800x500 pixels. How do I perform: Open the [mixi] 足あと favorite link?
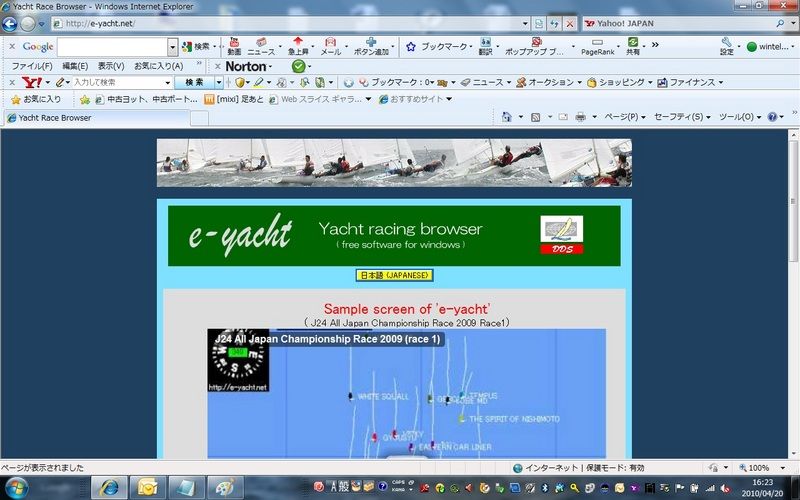[x=234, y=99]
